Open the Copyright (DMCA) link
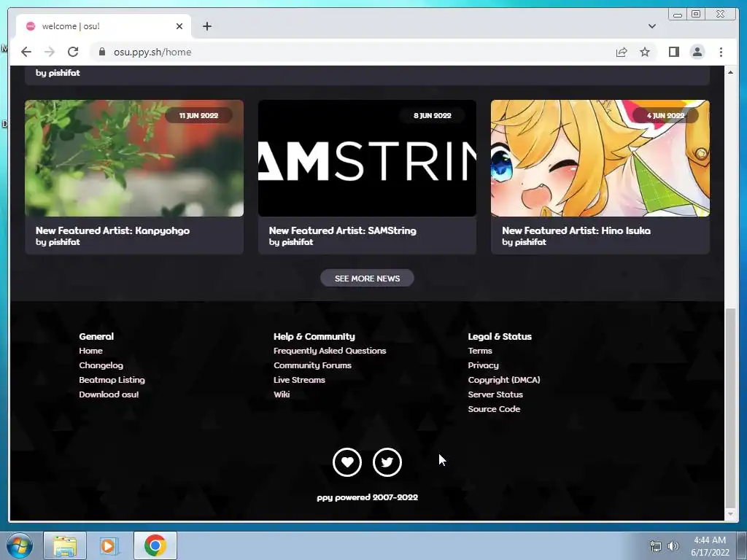Viewport: 747px width, 560px height. click(504, 379)
